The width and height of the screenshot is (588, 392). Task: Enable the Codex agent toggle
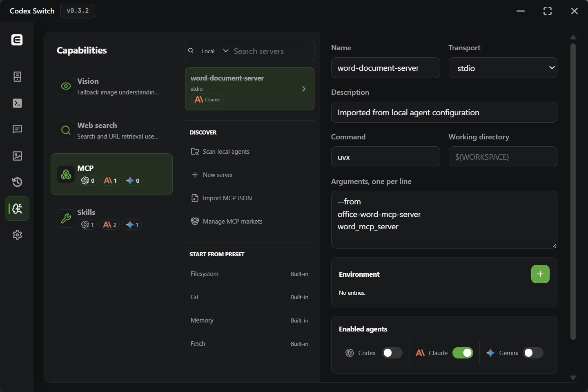click(x=392, y=353)
